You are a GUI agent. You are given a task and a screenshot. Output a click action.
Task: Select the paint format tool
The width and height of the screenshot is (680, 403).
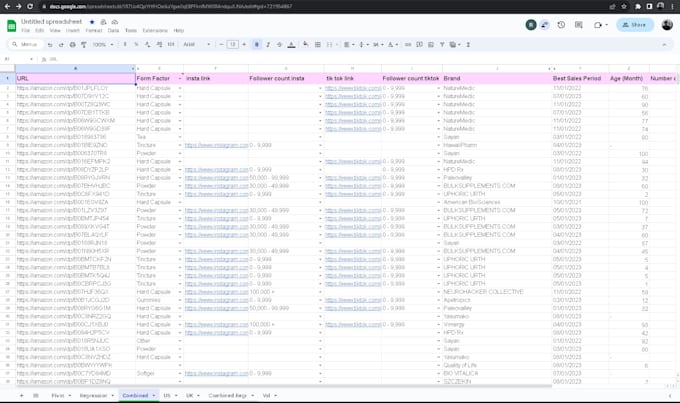tap(84, 45)
